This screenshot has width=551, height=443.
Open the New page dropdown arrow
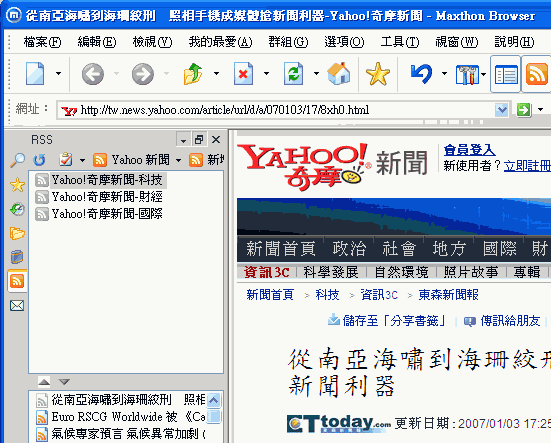point(58,73)
